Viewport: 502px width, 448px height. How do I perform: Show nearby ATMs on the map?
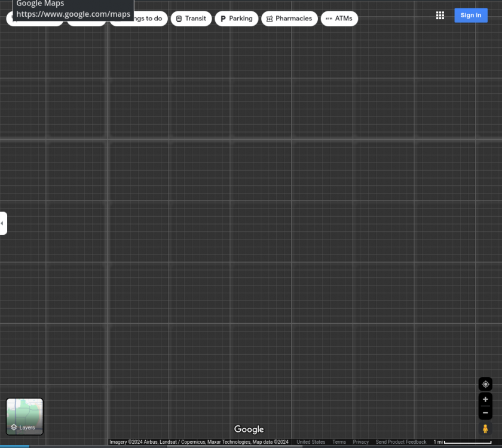[339, 19]
